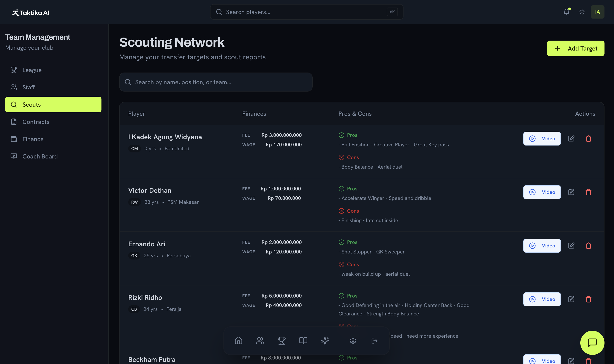Click the Taktika AI logo
The width and height of the screenshot is (614, 364).
coord(31,12)
